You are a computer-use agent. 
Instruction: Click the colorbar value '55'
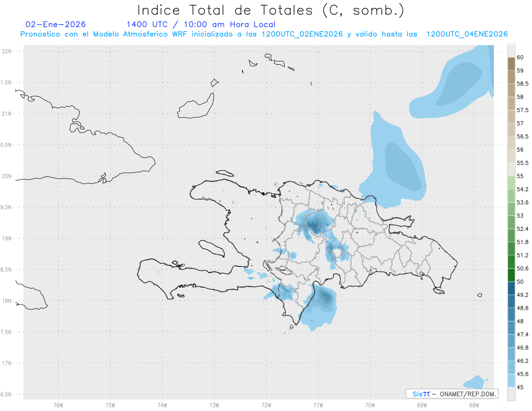pos(520,176)
